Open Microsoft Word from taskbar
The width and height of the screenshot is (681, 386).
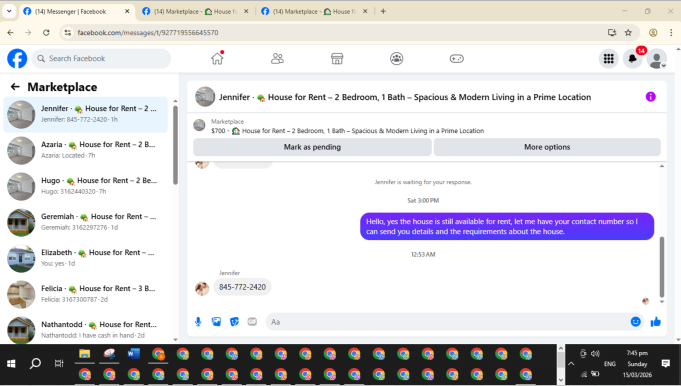click(x=133, y=354)
